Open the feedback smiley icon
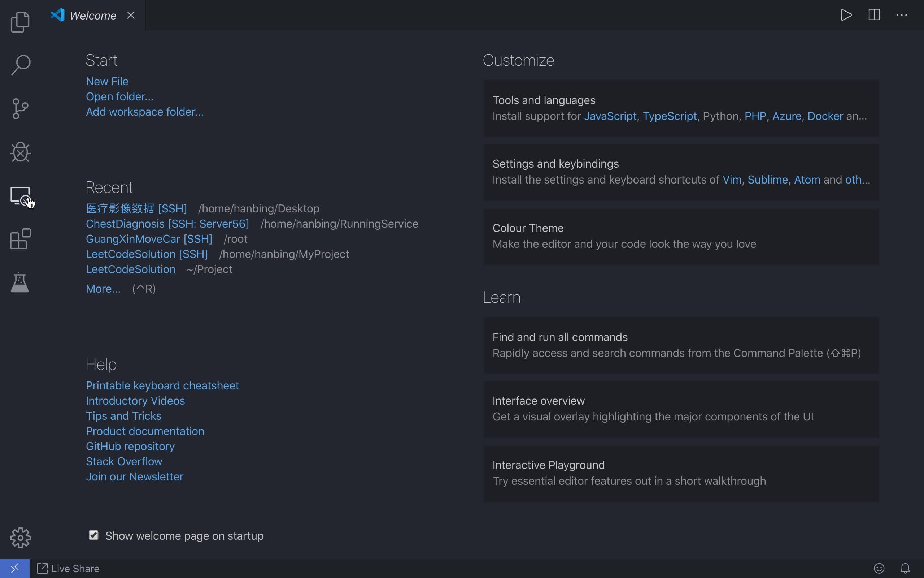 click(879, 569)
